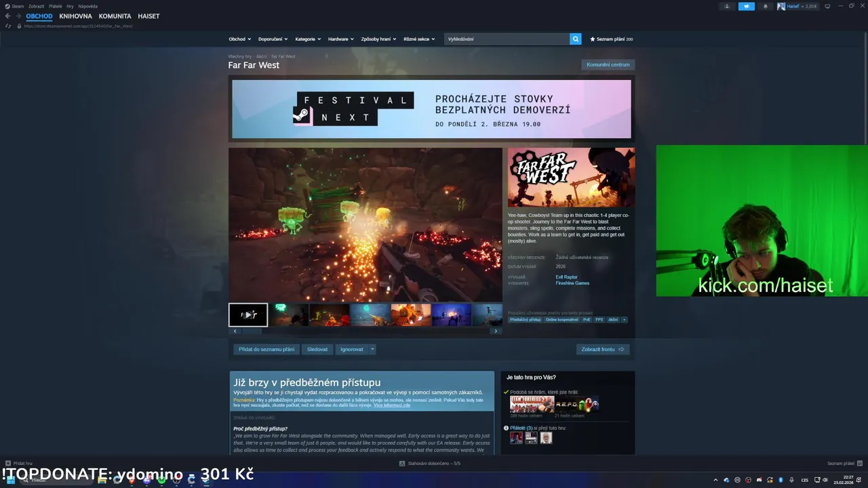Open the KOMUNITA tab
This screenshot has width=868, height=488.
pos(115,16)
